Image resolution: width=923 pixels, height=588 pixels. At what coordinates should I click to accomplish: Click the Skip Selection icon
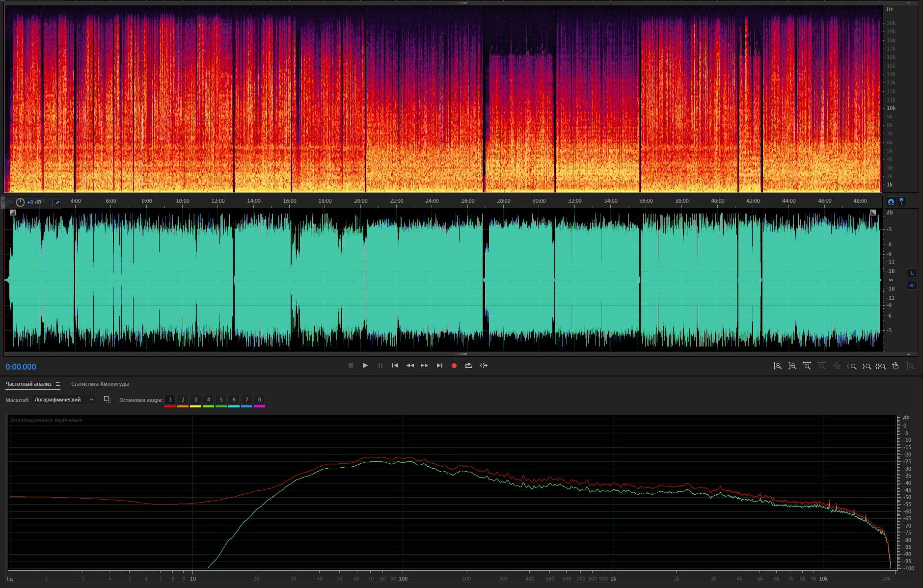point(484,366)
